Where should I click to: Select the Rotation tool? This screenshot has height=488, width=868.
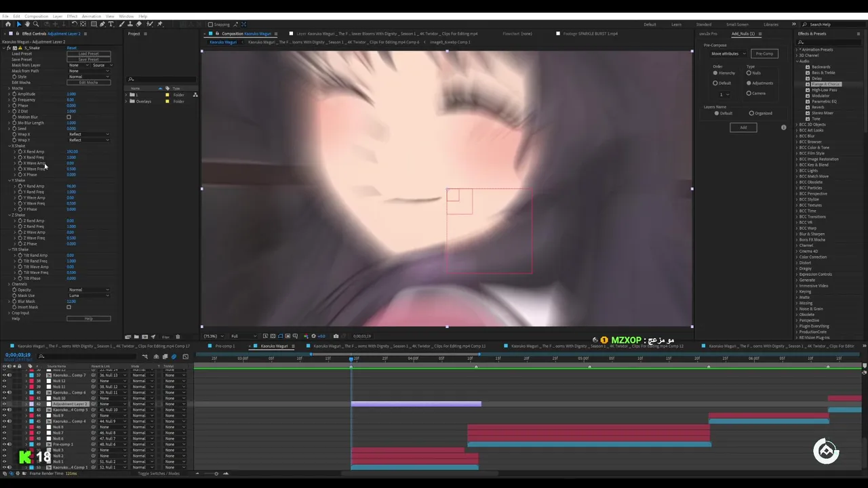click(74, 24)
